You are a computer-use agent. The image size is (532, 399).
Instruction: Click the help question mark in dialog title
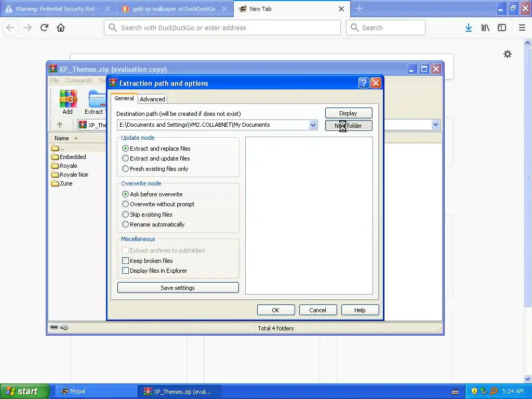363,83
